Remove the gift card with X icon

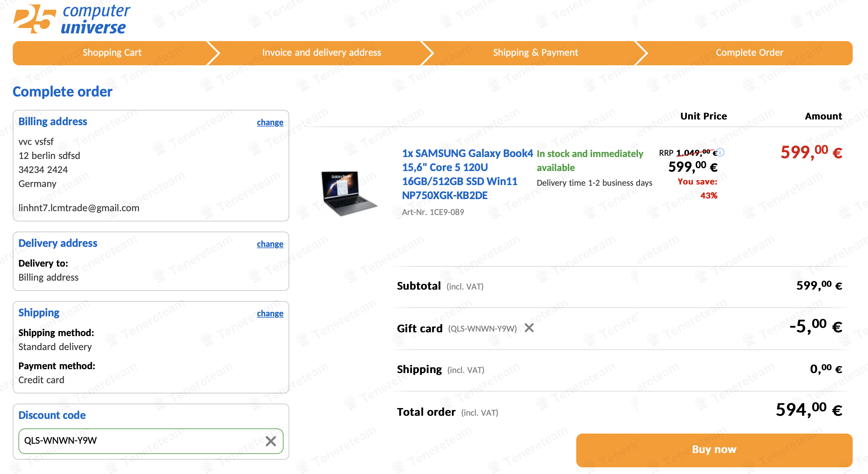point(529,327)
